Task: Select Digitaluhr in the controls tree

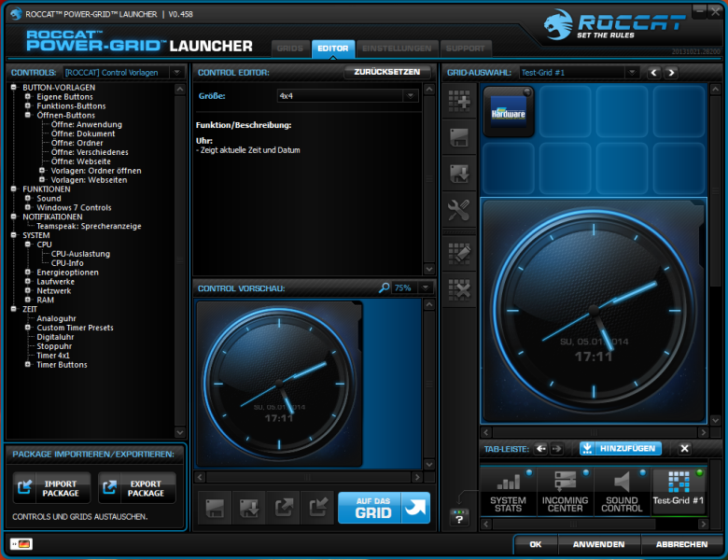Action: (x=55, y=337)
